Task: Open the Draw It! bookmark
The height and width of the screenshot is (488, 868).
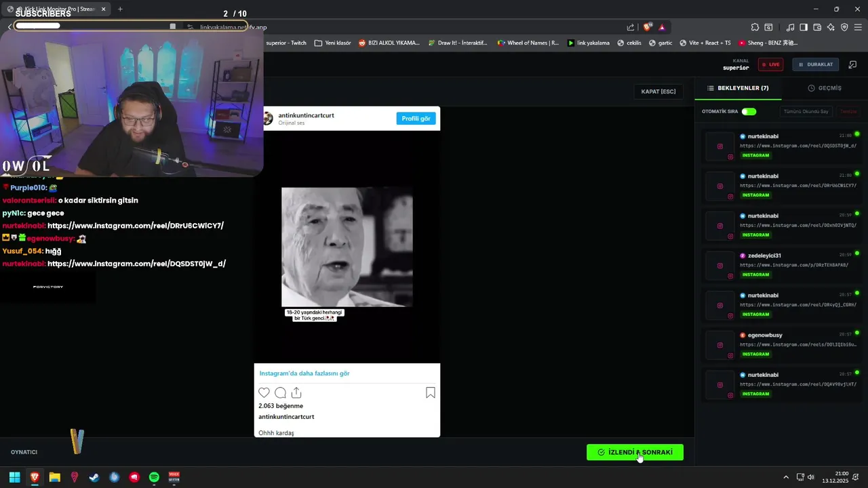Action: (x=457, y=43)
